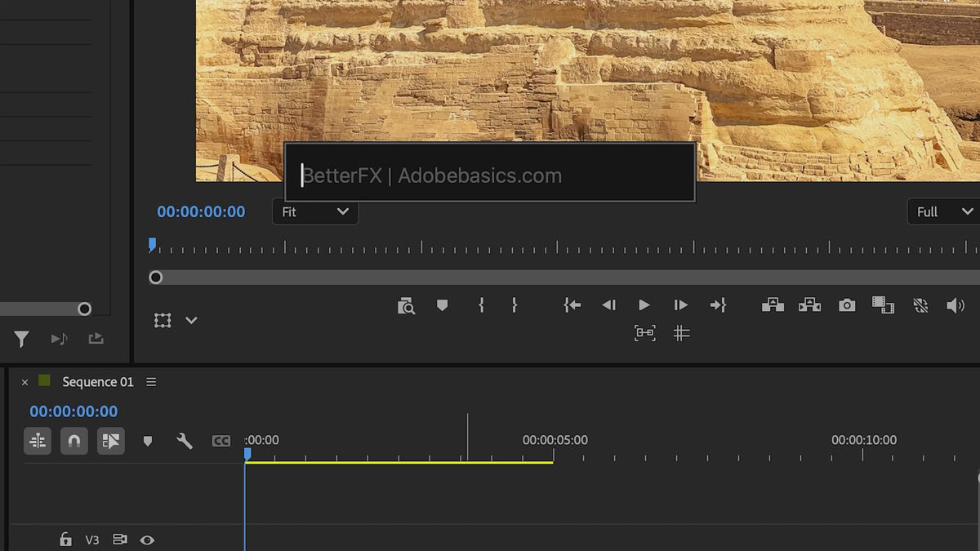Click the monitor zoom scroll bar handle
The image size is (980, 551).
coord(155,278)
